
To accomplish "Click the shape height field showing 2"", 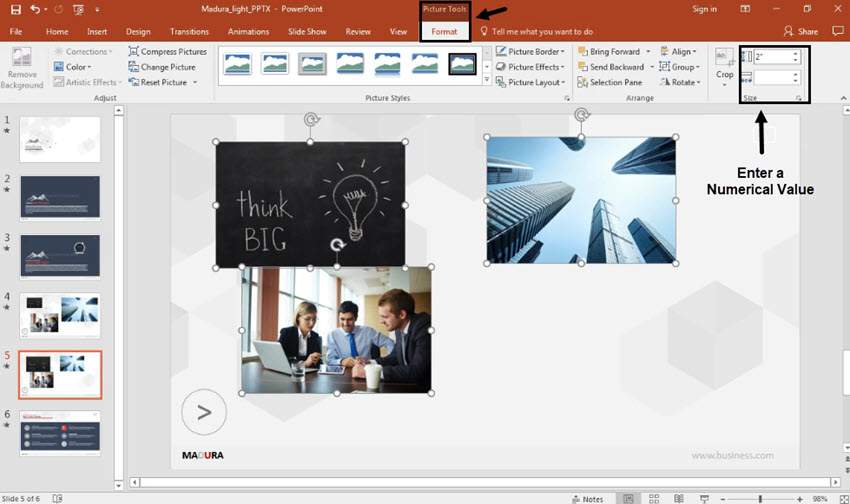I will [x=772, y=56].
